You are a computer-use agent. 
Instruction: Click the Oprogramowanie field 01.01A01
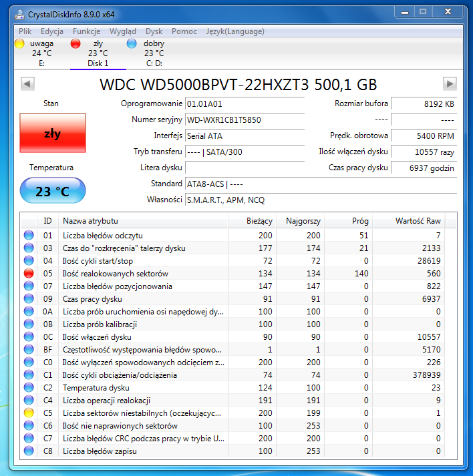pyautogui.click(x=245, y=104)
